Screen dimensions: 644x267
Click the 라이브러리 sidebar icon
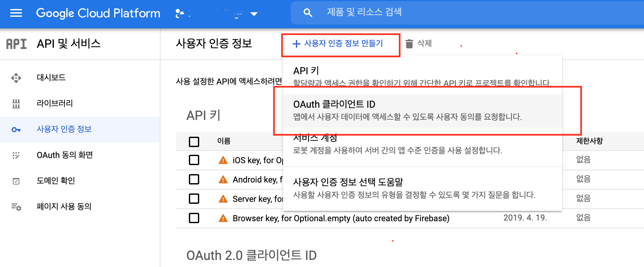pyautogui.click(x=16, y=104)
